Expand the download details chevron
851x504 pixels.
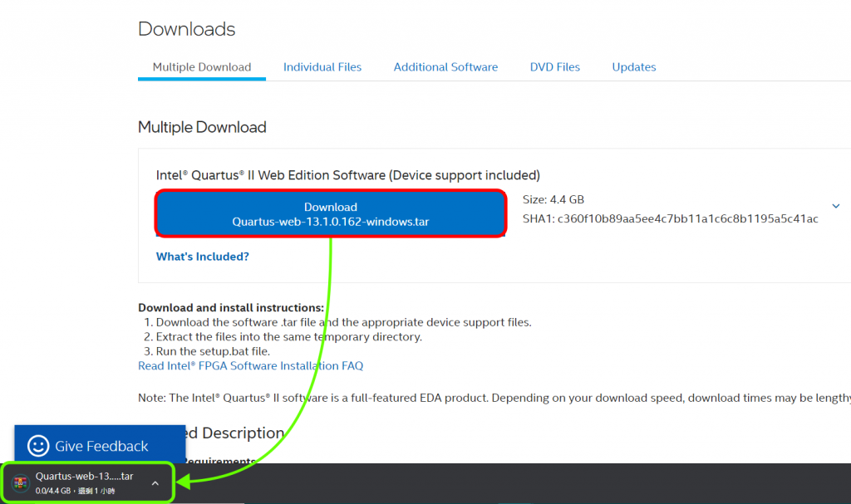(x=836, y=206)
